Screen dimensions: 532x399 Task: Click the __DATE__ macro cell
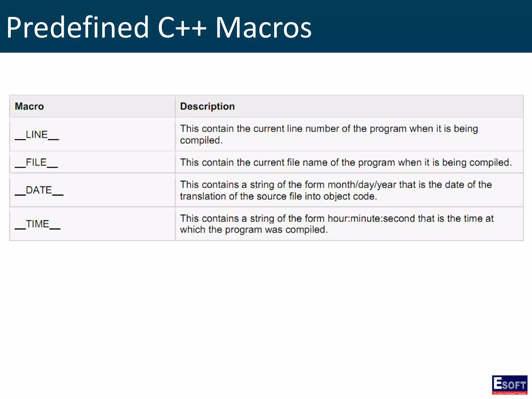39,190
